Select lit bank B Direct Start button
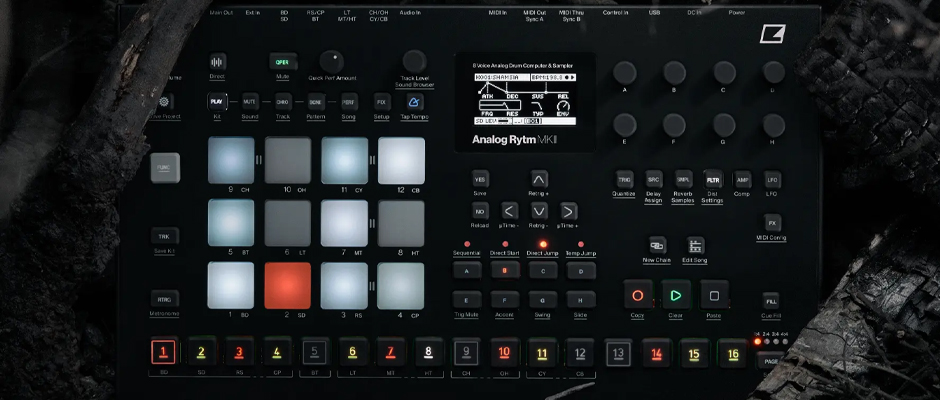 pyautogui.click(x=505, y=270)
